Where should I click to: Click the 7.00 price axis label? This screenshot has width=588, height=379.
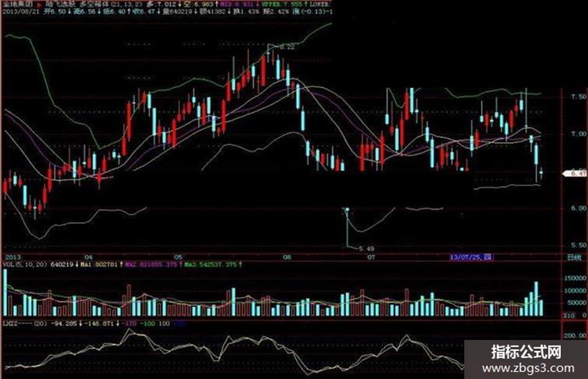click(578, 134)
